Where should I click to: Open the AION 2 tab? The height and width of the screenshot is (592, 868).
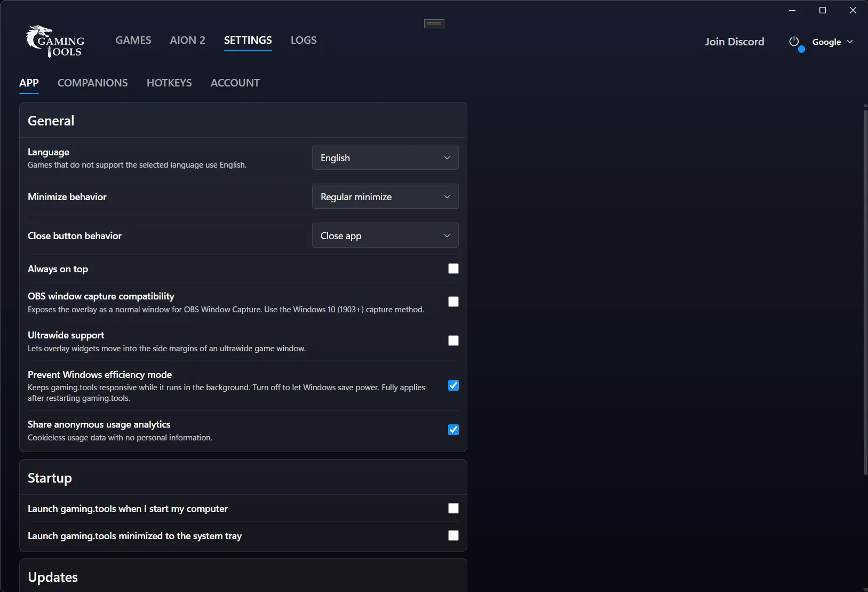(x=187, y=40)
